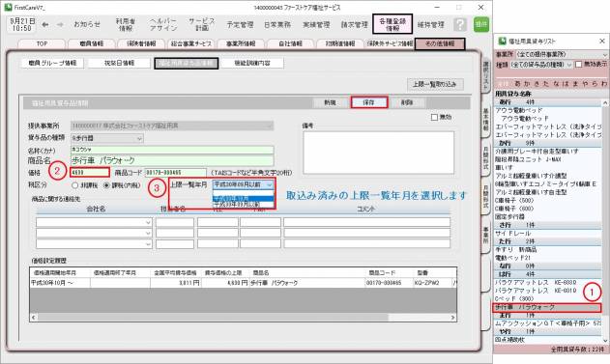The width and height of the screenshot is (610, 364).
Task: Select サイドレール in the list
Action: click(x=547, y=234)
